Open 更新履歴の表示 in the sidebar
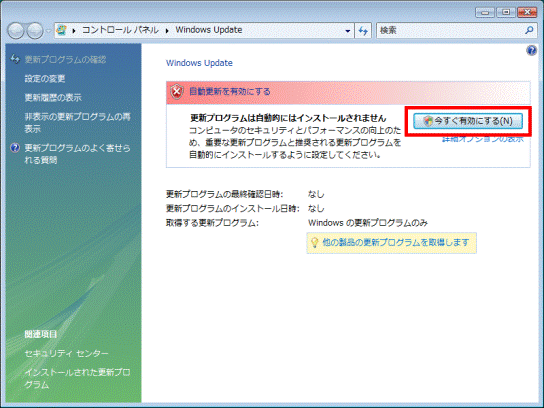544x408 pixels. click(53, 97)
